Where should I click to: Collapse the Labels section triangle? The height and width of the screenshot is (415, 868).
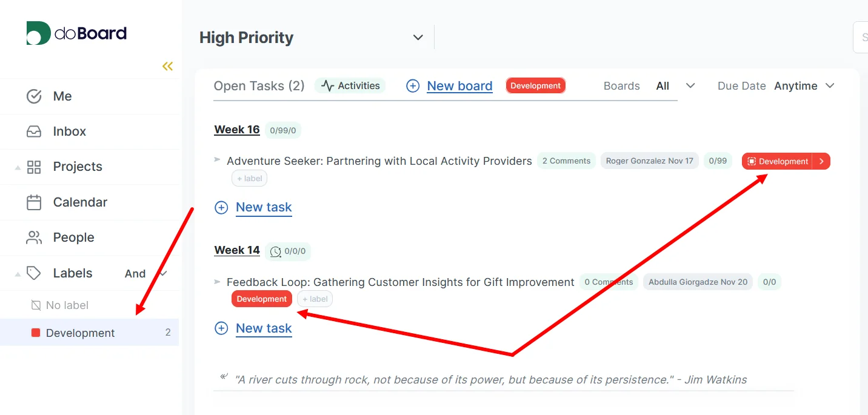pos(18,274)
